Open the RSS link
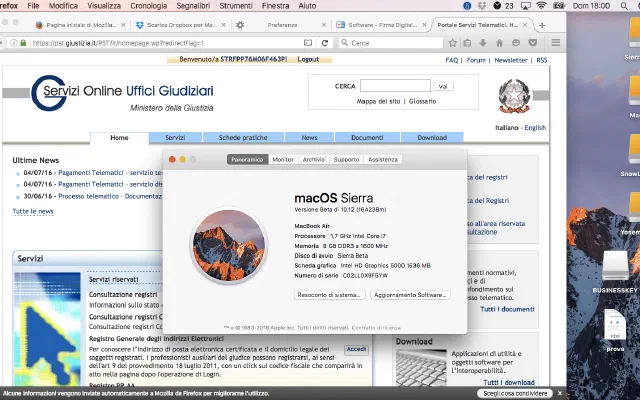 pos(542,60)
